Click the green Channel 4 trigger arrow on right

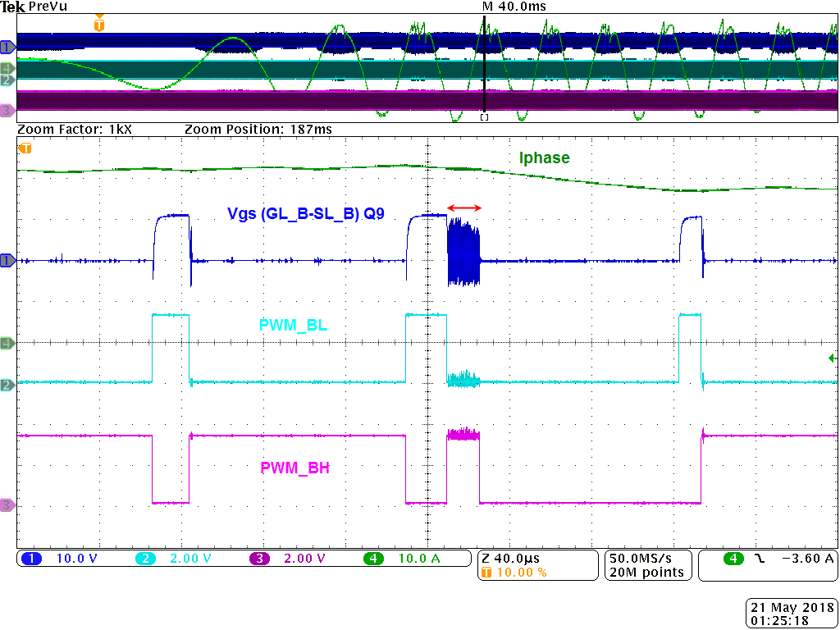831,357
